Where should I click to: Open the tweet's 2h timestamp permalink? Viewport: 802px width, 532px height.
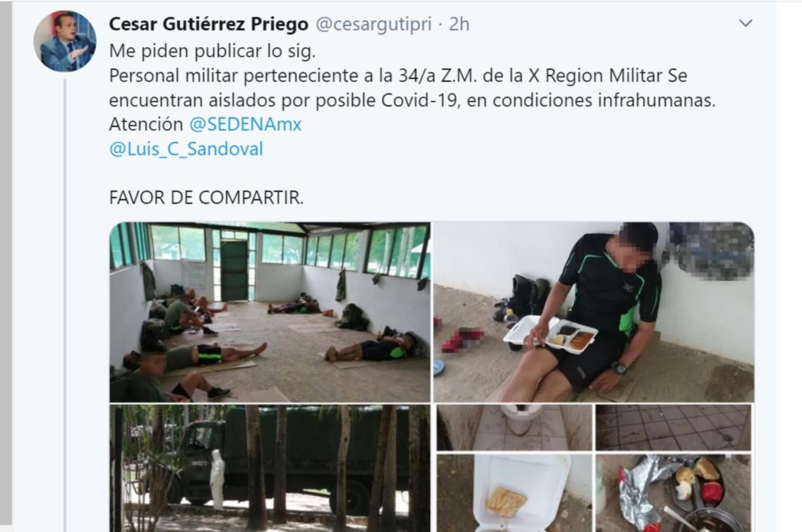click(x=460, y=24)
